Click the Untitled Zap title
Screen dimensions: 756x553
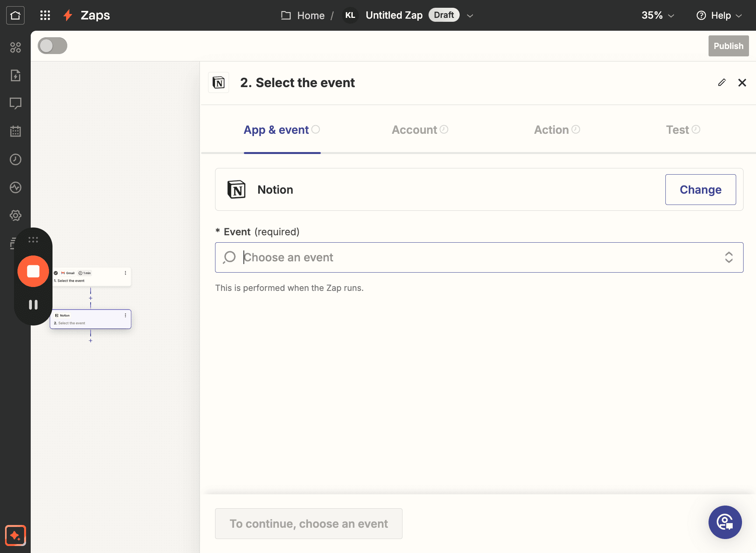(x=394, y=15)
